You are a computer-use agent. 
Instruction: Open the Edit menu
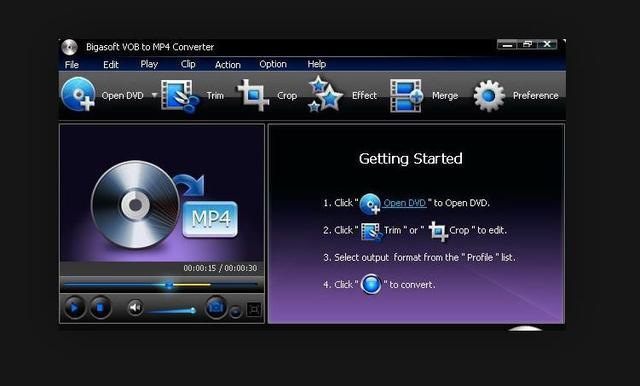click(x=111, y=64)
